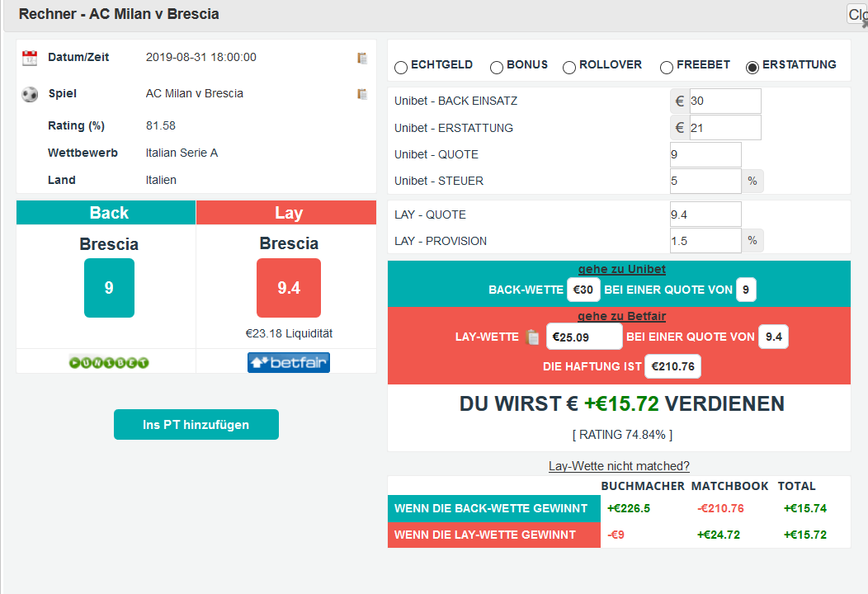Click the Unibet BACK EINSATZ input field
Viewport: 868px width, 594px height.
[725, 101]
